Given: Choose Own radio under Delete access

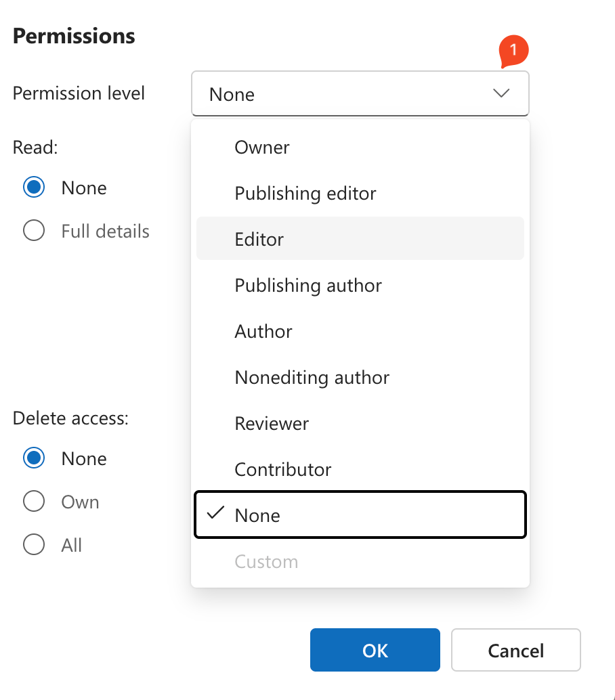Looking at the screenshot, I should tap(34, 502).
